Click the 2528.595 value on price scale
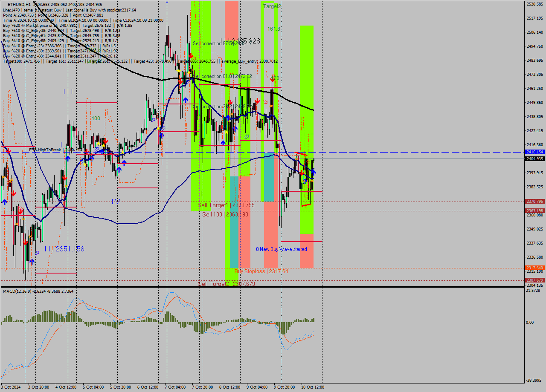Screen dimensions: 546x392 535,4
